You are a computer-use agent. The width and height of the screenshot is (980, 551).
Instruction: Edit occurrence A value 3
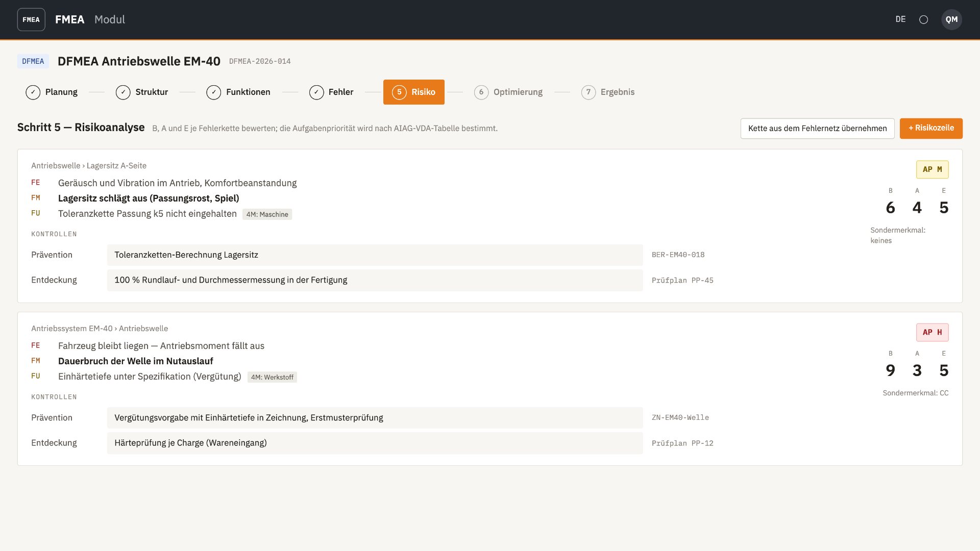point(917,370)
